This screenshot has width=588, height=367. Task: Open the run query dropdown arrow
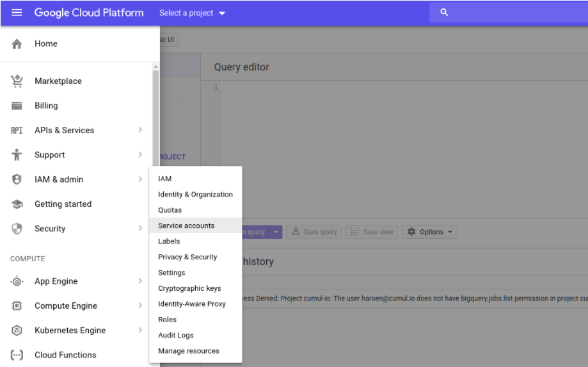(x=276, y=232)
